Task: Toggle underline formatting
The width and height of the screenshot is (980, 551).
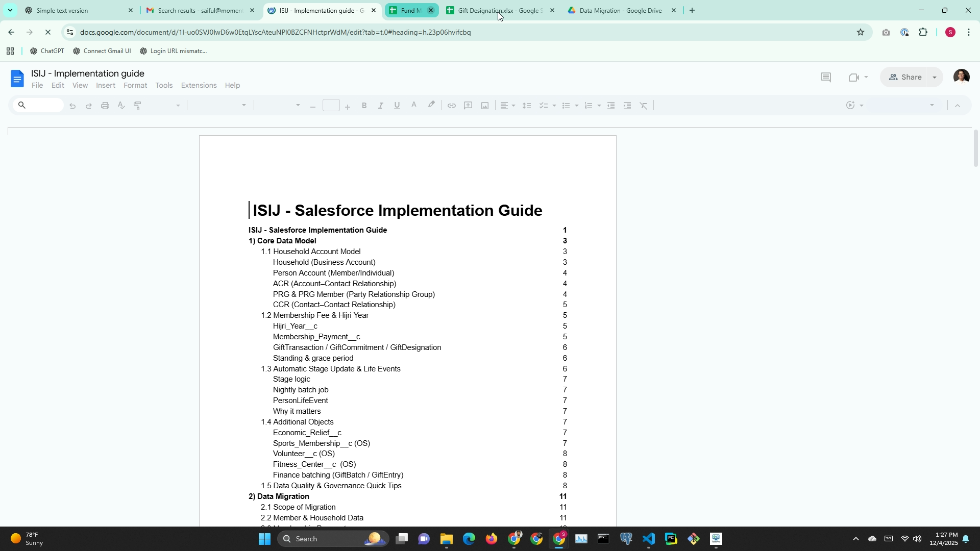Action: (x=397, y=106)
